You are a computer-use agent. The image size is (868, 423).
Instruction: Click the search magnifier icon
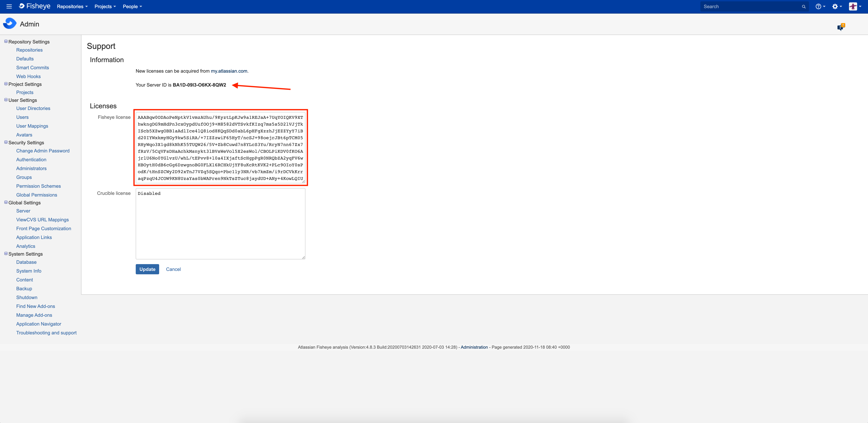click(x=804, y=7)
